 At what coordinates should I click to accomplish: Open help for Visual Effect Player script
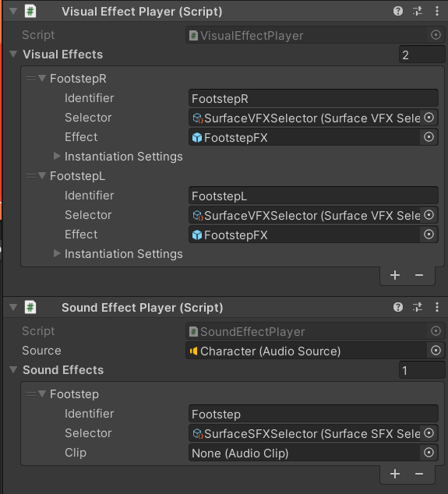(x=398, y=12)
